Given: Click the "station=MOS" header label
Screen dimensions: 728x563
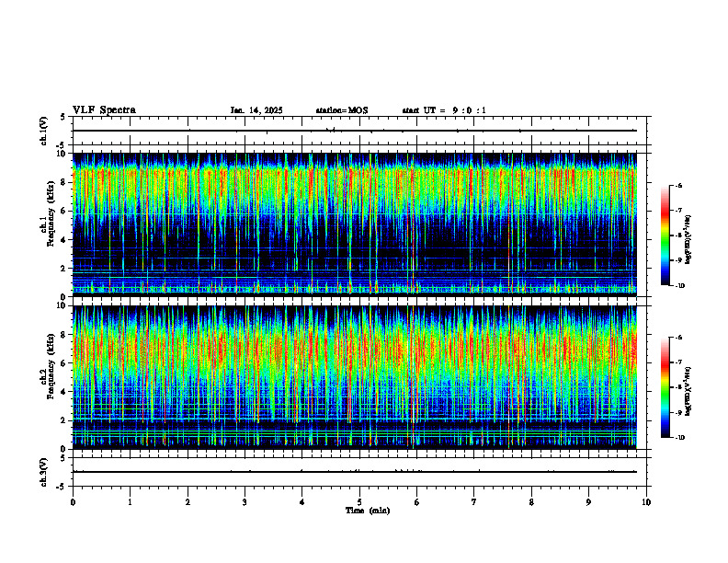Looking at the screenshot, I should click(342, 110).
